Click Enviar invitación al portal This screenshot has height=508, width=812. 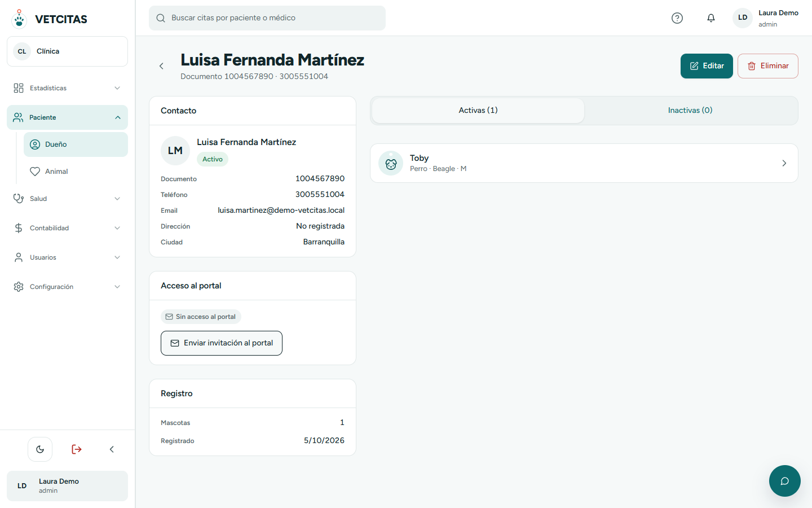[222, 343]
